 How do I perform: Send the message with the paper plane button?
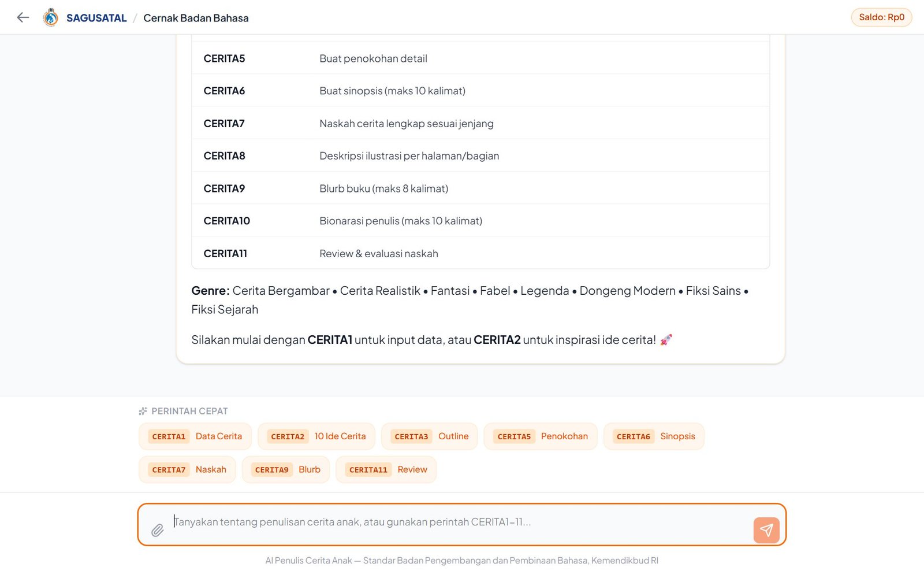pos(766,530)
